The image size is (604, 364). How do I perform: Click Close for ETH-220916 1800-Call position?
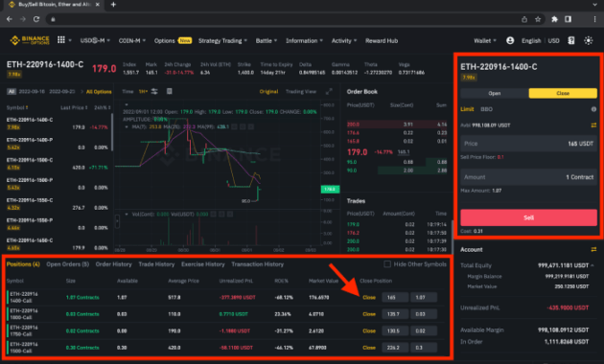click(369, 314)
